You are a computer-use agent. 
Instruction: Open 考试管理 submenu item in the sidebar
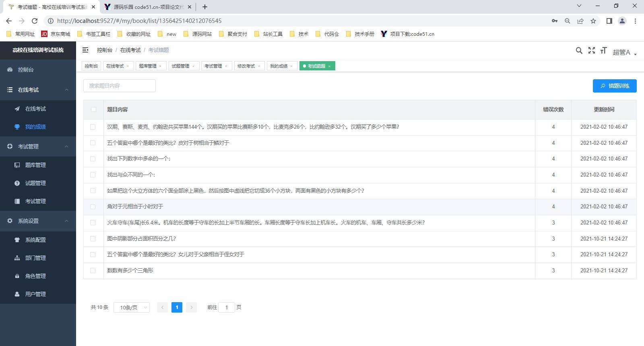(x=38, y=201)
